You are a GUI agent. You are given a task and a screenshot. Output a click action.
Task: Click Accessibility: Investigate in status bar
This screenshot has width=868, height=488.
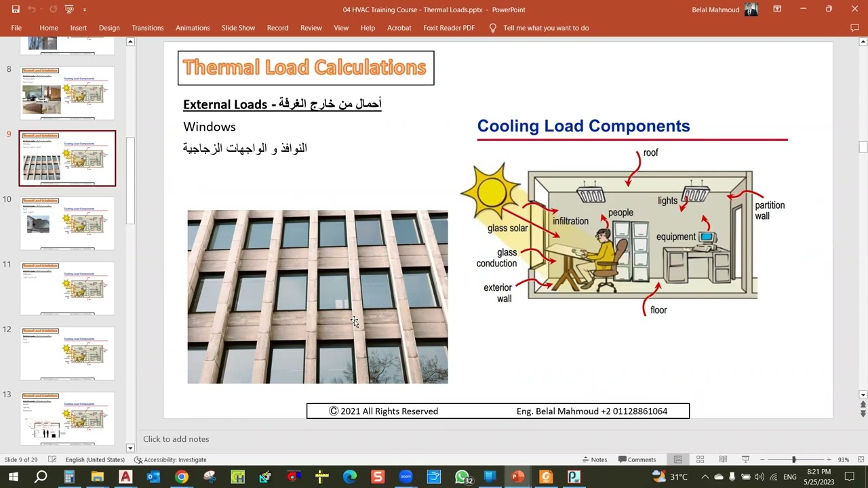(170, 460)
